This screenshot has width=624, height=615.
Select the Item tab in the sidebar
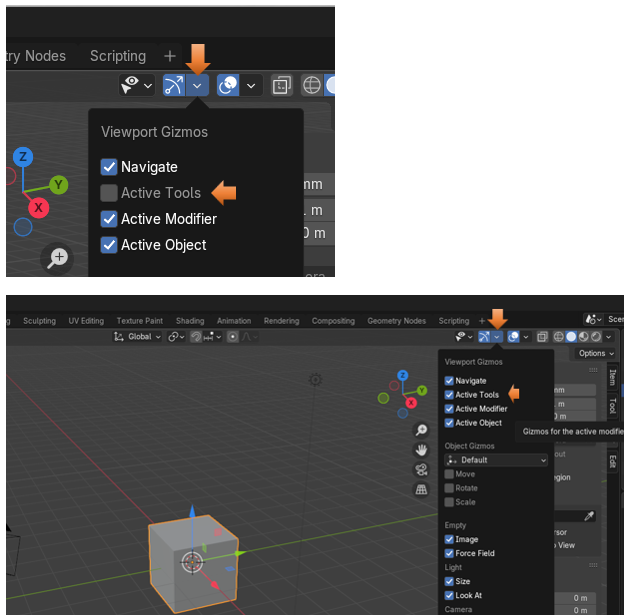612,377
